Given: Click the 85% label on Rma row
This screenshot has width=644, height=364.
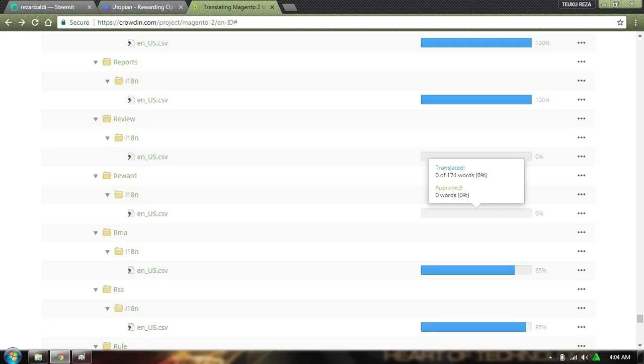Looking at the screenshot, I should (541, 270).
